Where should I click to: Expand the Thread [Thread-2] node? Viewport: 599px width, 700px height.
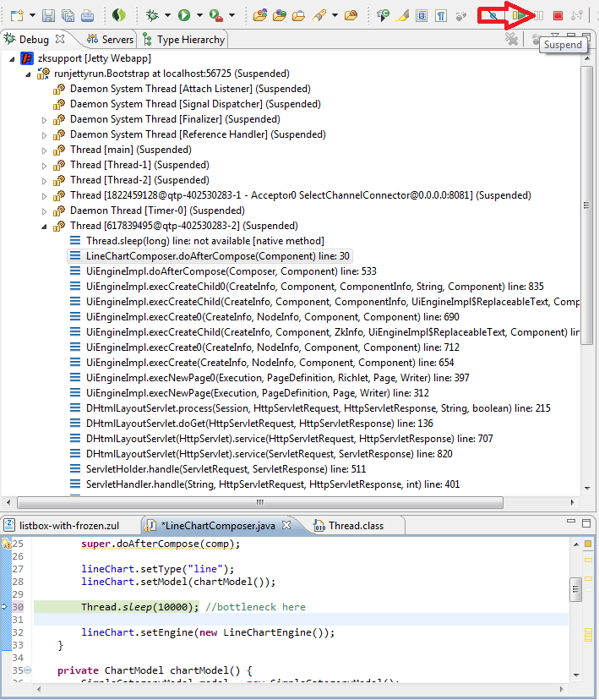pos(44,180)
